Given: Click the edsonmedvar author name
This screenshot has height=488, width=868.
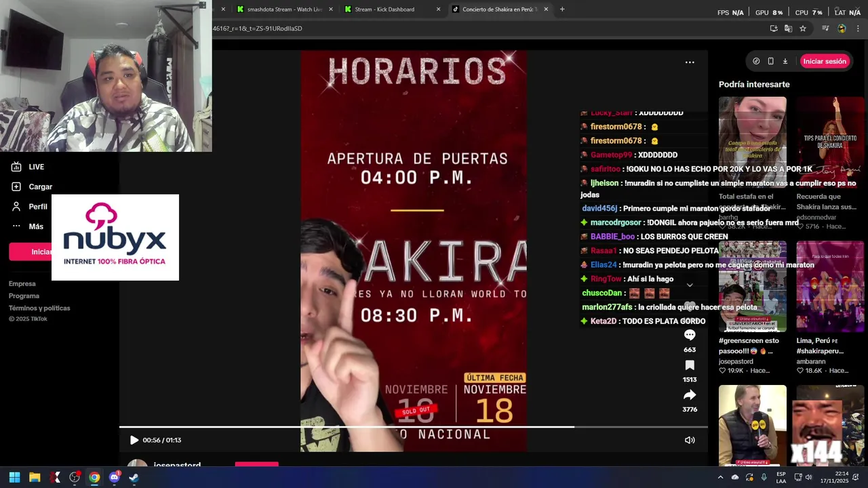Looking at the screenshot, I should [x=816, y=218].
